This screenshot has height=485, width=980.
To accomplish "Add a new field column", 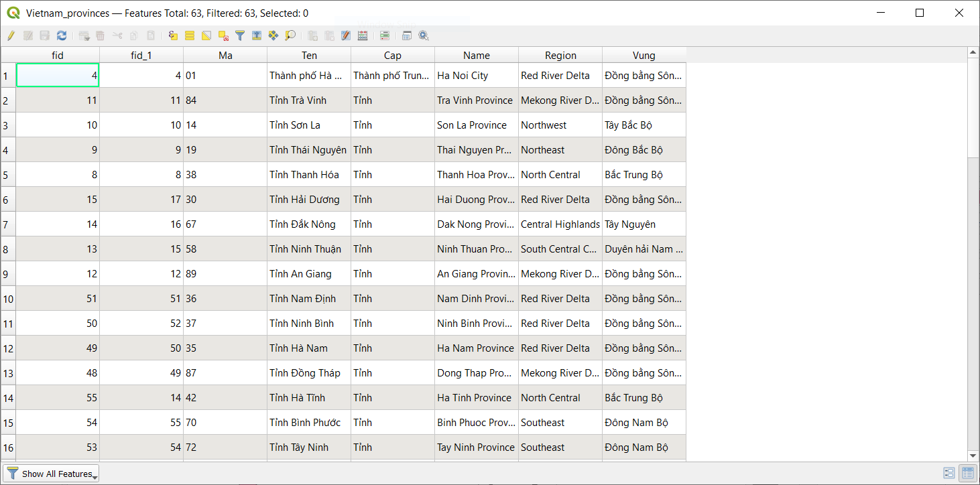I will [313, 36].
